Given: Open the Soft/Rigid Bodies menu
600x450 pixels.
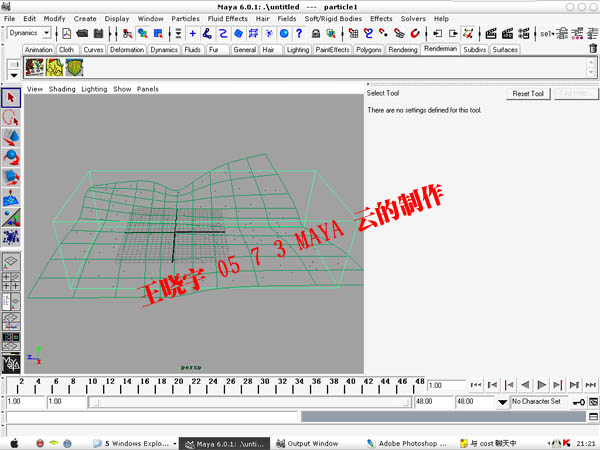Looking at the screenshot, I should (333, 19).
